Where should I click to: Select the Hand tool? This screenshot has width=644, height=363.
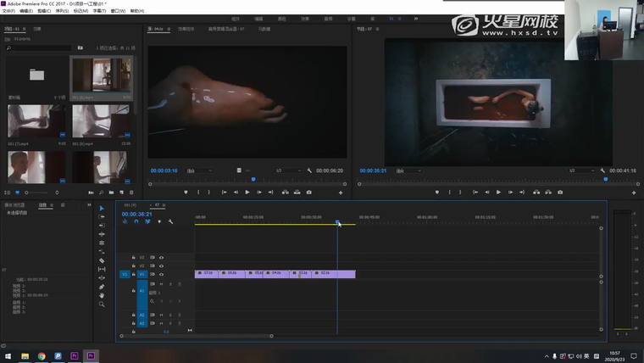point(102,295)
